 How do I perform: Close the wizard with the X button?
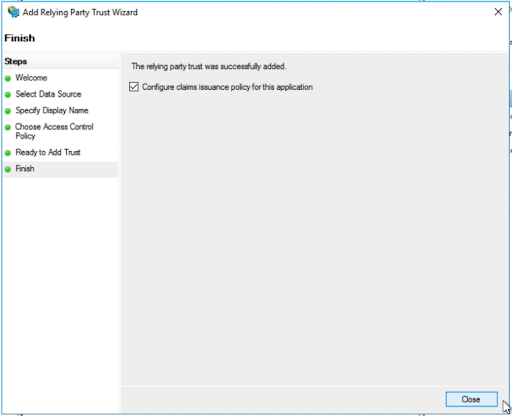[498, 12]
